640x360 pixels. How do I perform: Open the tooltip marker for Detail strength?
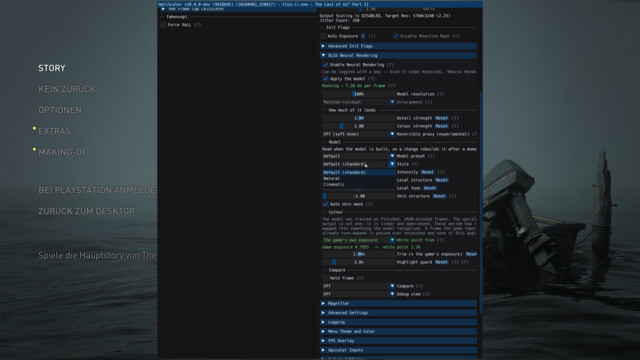point(455,118)
